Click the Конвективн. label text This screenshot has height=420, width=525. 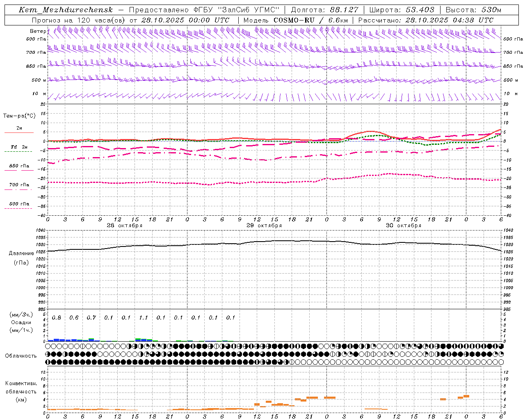tap(21, 383)
